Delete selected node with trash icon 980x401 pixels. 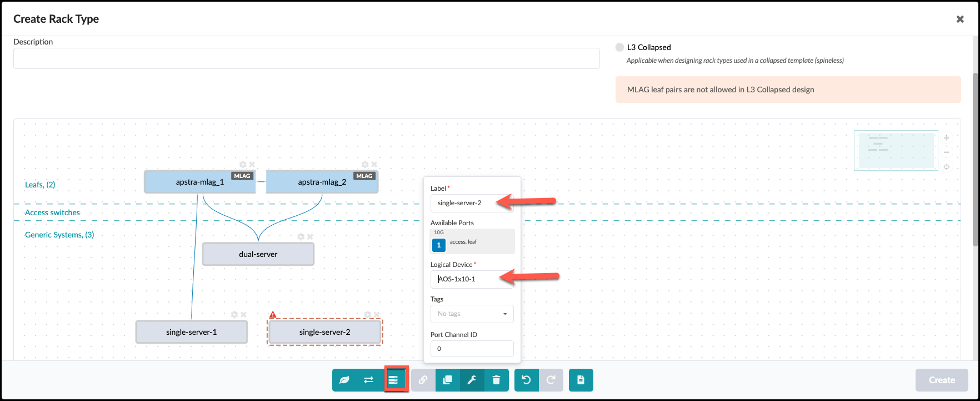pos(496,380)
